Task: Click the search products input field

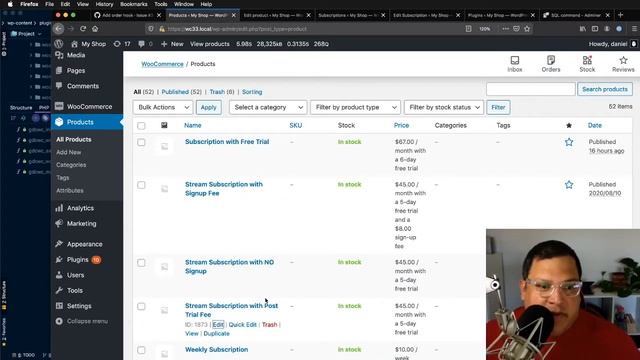Action: tap(531, 89)
